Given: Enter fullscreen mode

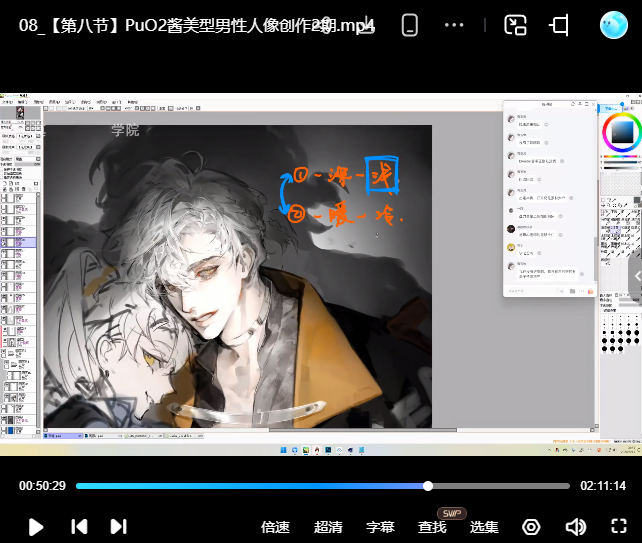Looking at the screenshot, I should pyautogui.click(x=619, y=527).
